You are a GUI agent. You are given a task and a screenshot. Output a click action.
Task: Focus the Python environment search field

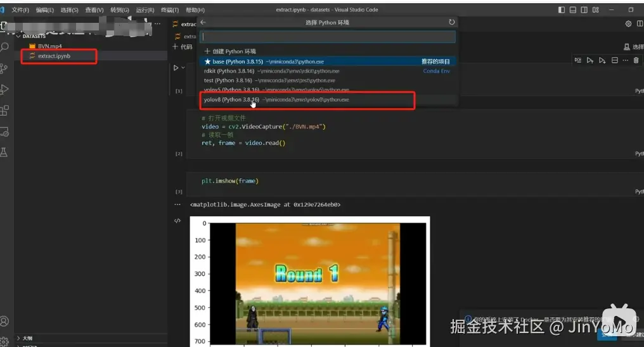coord(327,37)
